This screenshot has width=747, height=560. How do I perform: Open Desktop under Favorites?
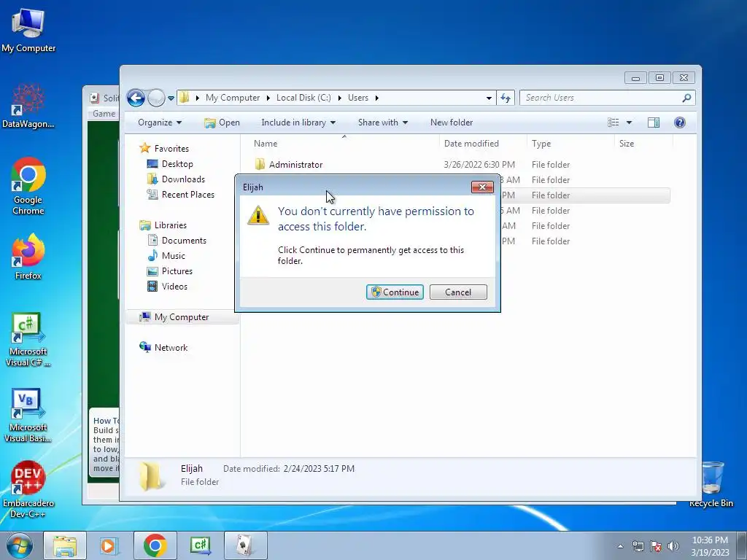point(177,164)
